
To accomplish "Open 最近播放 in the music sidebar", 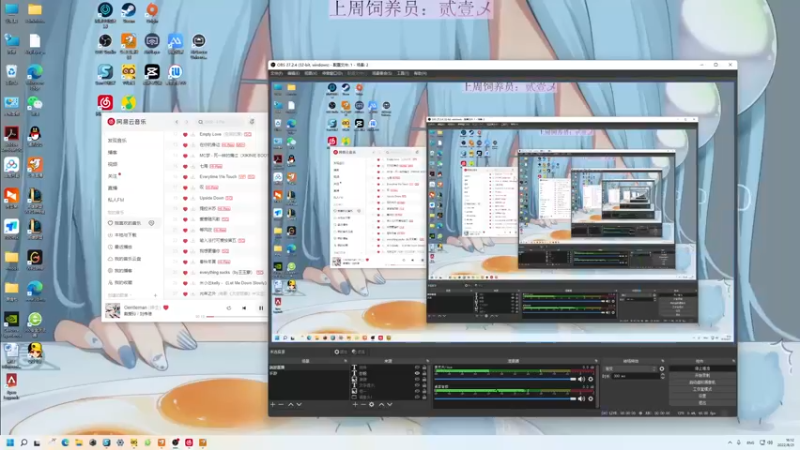I will (x=120, y=246).
